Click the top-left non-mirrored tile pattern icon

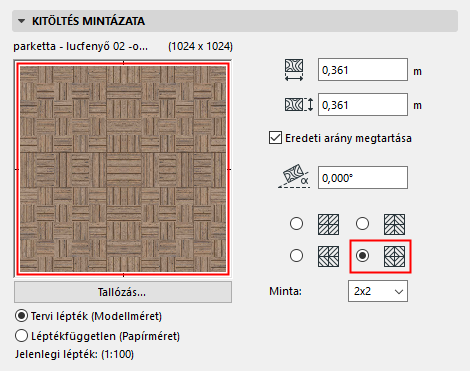(328, 224)
